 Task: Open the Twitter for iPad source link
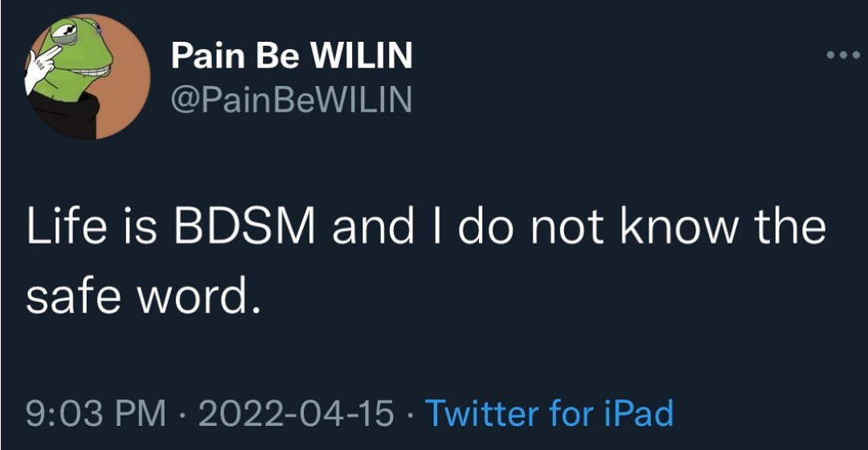pyautogui.click(x=548, y=414)
